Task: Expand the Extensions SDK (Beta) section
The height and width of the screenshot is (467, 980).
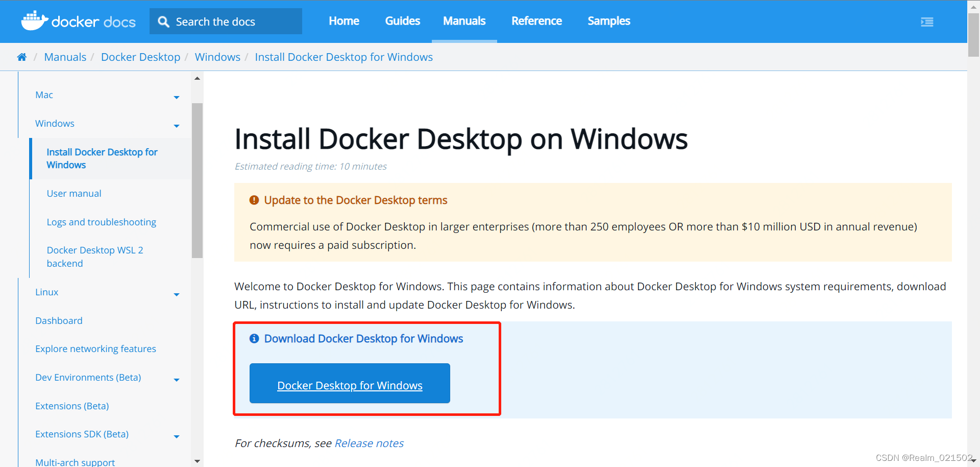Action: [177, 436]
